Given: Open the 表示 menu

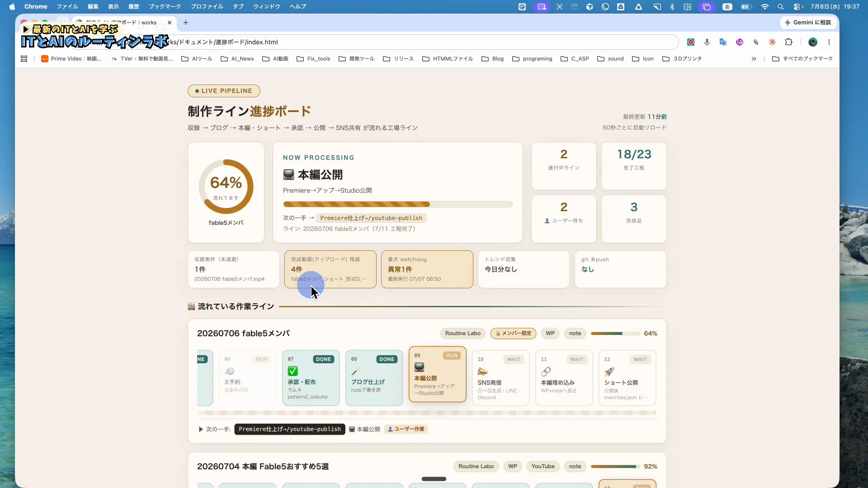Looking at the screenshot, I should click(113, 6).
